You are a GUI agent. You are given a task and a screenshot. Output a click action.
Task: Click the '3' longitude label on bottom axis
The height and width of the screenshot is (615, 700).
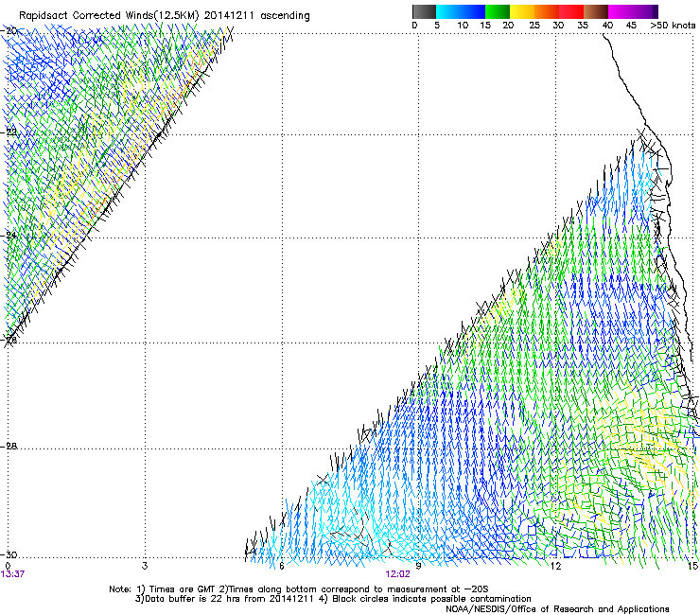pos(145,566)
